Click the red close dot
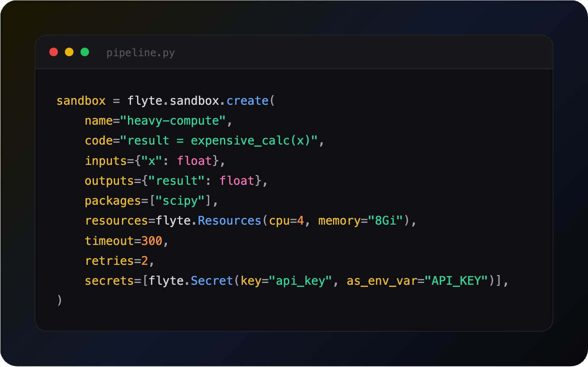588x367 pixels. [54, 52]
